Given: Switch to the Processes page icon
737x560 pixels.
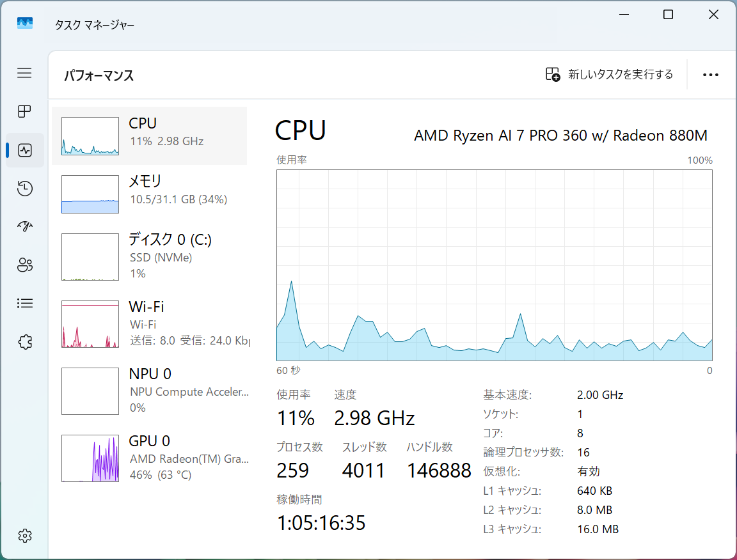Looking at the screenshot, I should [24, 111].
